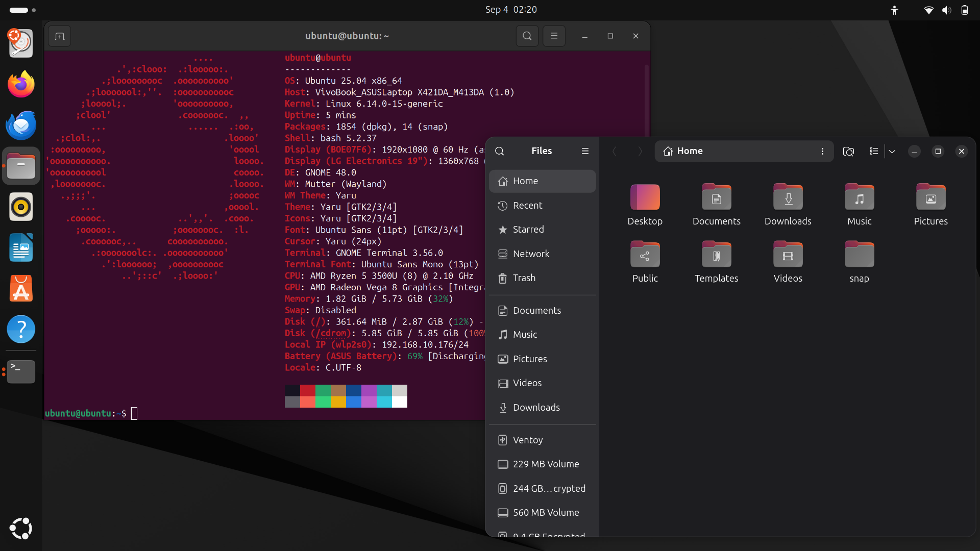Open the Home path bar options menu
This screenshot has width=980, height=551.
pos(822,151)
